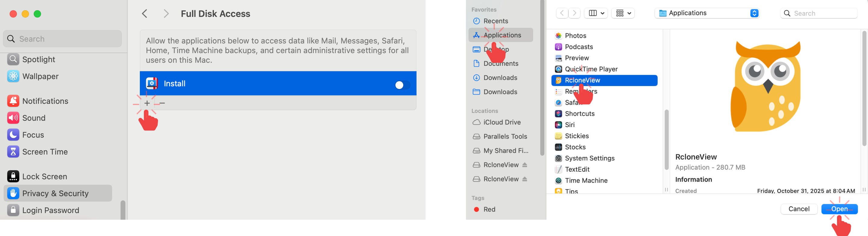Go forward in System Settings
The image size is (868, 236).
166,14
